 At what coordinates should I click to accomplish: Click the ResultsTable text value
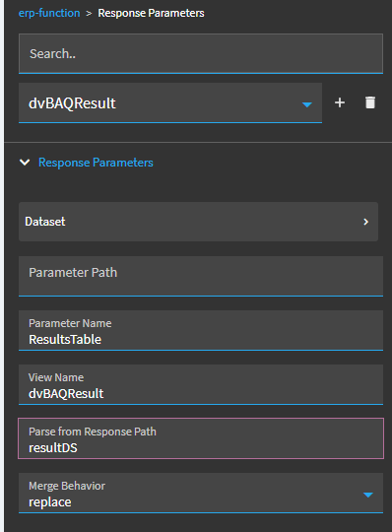pos(65,339)
